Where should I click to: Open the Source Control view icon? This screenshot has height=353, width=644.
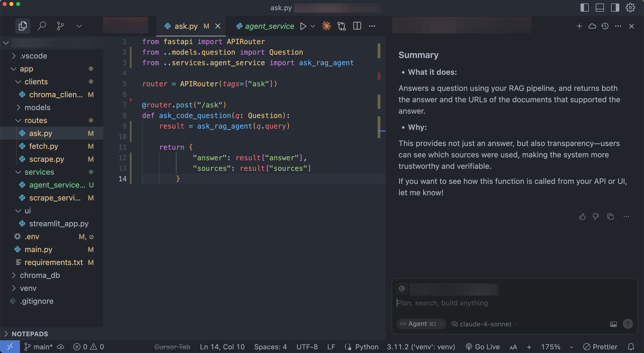click(60, 26)
